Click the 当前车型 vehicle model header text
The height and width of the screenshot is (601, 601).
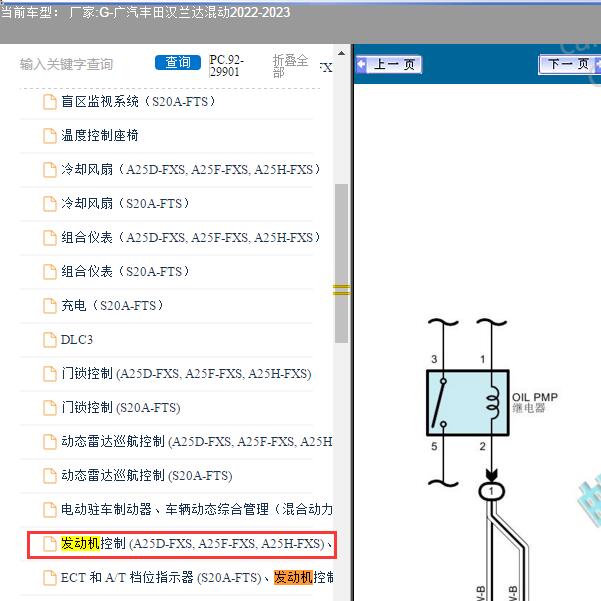(x=146, y=13)
